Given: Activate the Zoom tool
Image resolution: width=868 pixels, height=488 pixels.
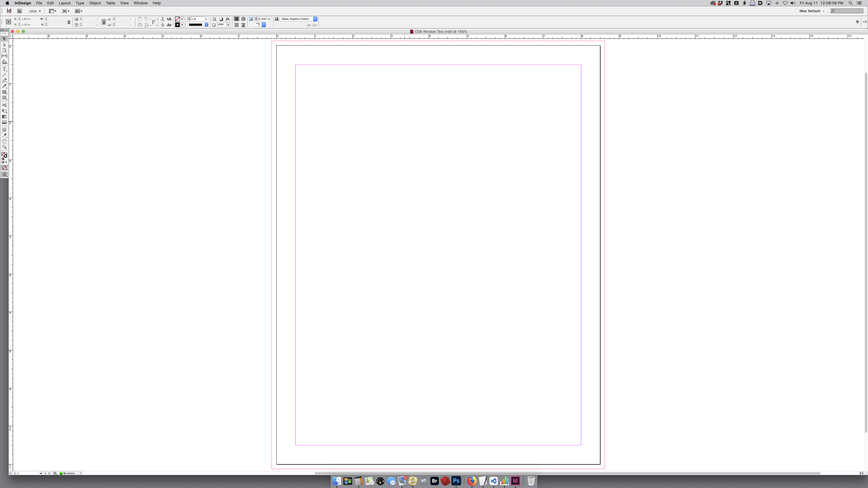Looking at the screenshot, I should 4,147.
